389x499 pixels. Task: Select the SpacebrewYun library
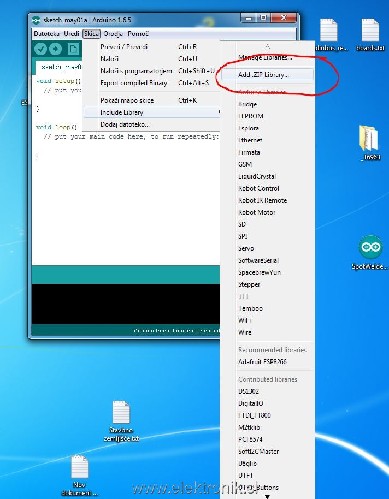pyautogui.click(x=259, y=272)
